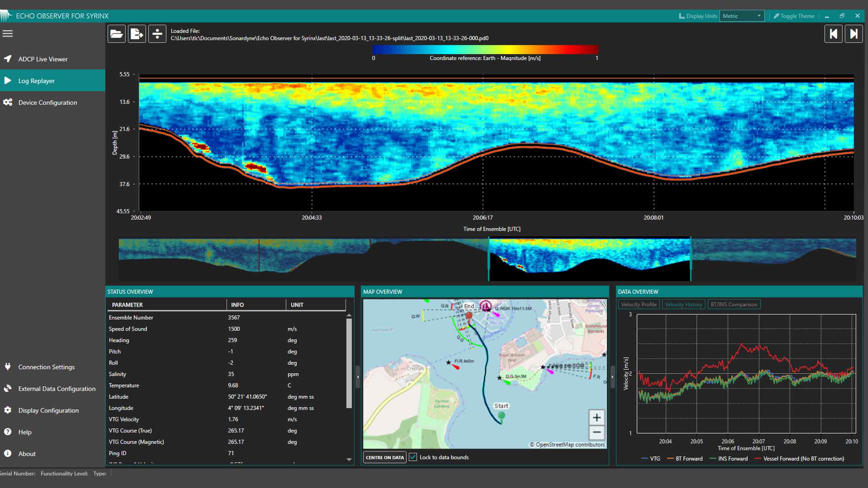The image size is (868, 488).
Task: Open the Help page
Action: 52,432
